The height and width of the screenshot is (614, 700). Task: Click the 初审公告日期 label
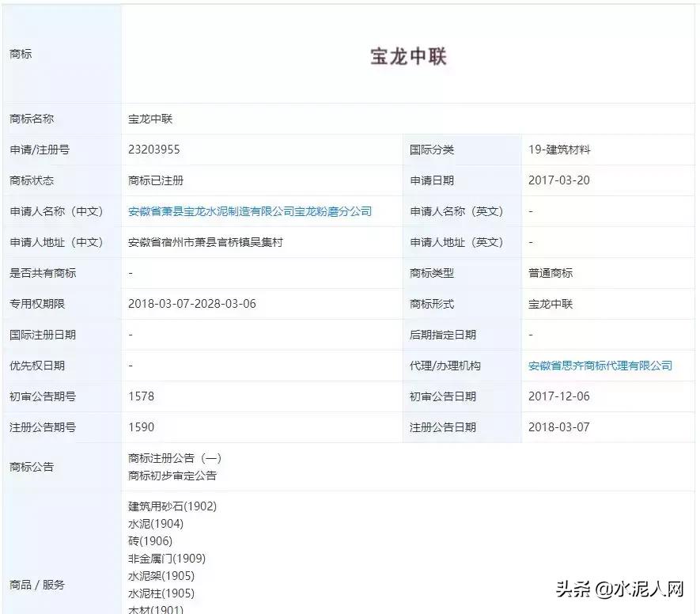(x=443, y=396)
